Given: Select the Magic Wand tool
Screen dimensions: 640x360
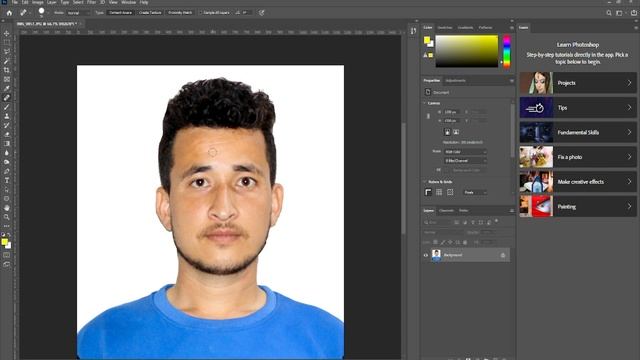Looking at the screenshot, I should 7,61.
